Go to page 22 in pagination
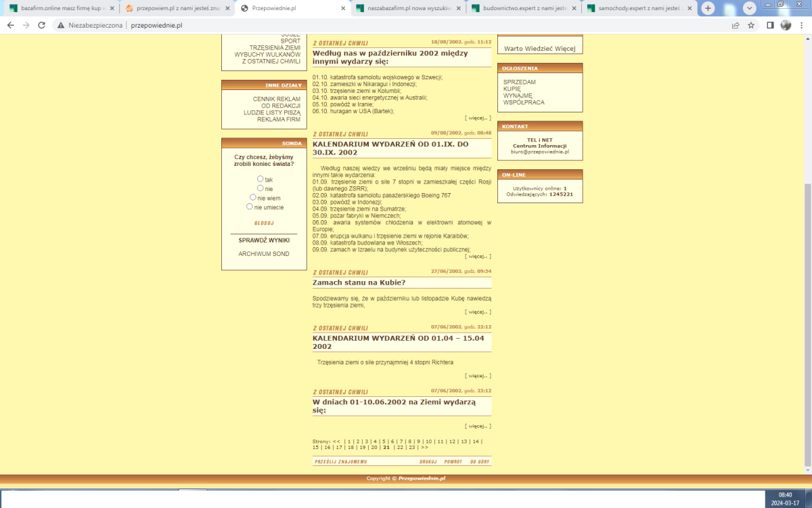This screenshot has width=812, height=508. [400, 447]
